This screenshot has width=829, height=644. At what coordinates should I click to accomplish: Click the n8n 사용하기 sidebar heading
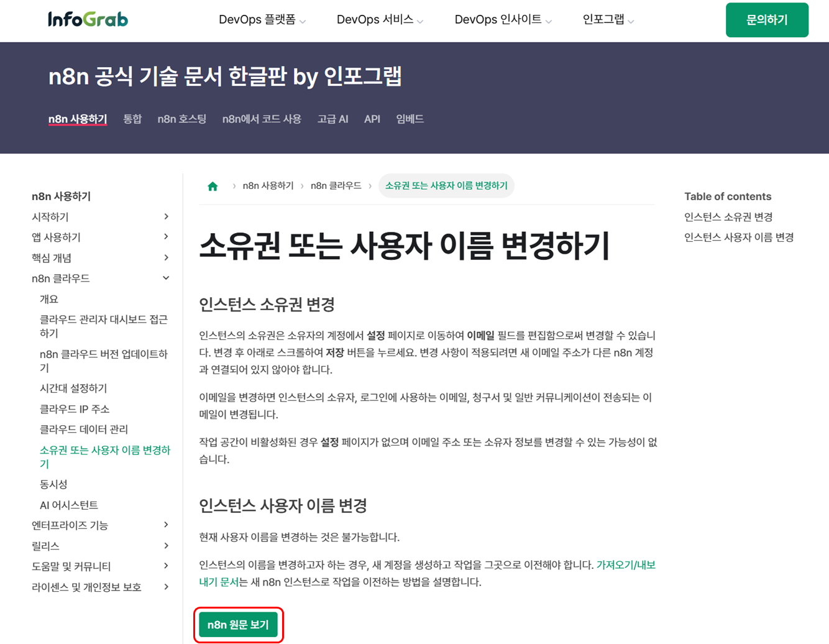62,196
